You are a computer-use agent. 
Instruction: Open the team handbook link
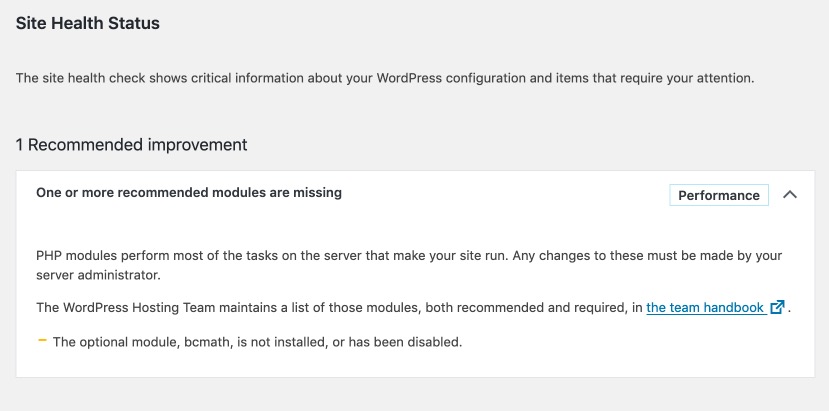click(705, 308)
